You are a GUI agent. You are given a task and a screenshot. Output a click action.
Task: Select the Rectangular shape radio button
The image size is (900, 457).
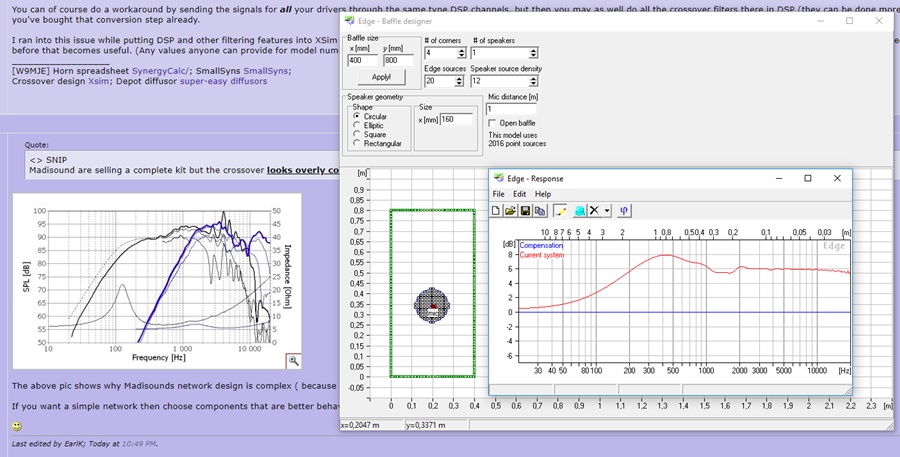coord(357,144)
